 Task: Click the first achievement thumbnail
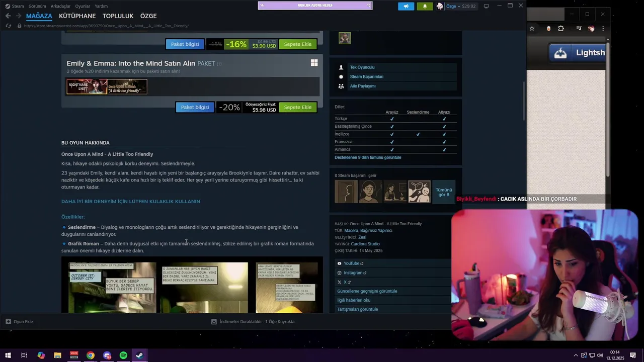tap(346, 192)
